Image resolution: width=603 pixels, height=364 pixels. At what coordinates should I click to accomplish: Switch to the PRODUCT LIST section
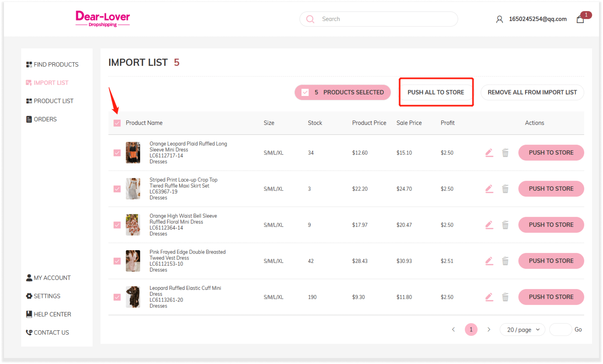pyautogui.click(x=53, y=101)
